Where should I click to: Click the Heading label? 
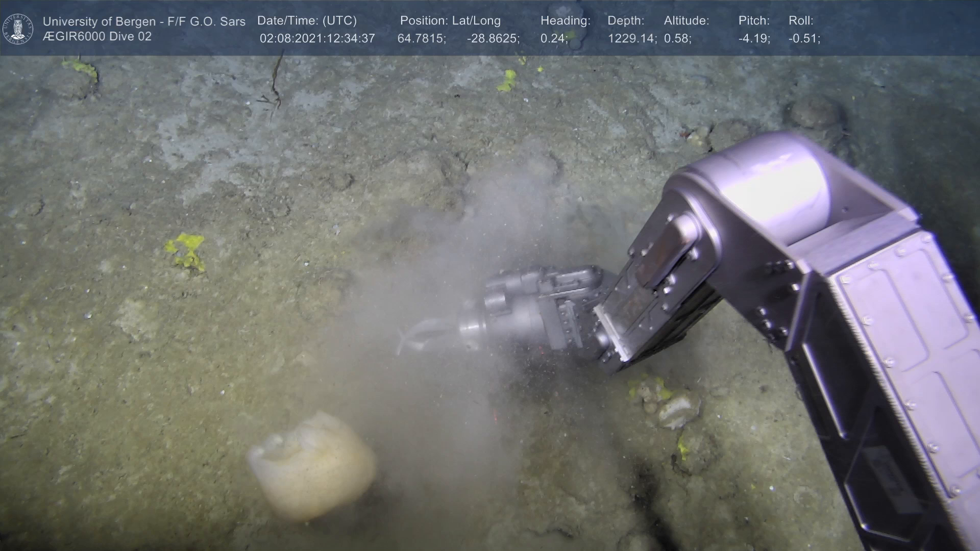565,21
